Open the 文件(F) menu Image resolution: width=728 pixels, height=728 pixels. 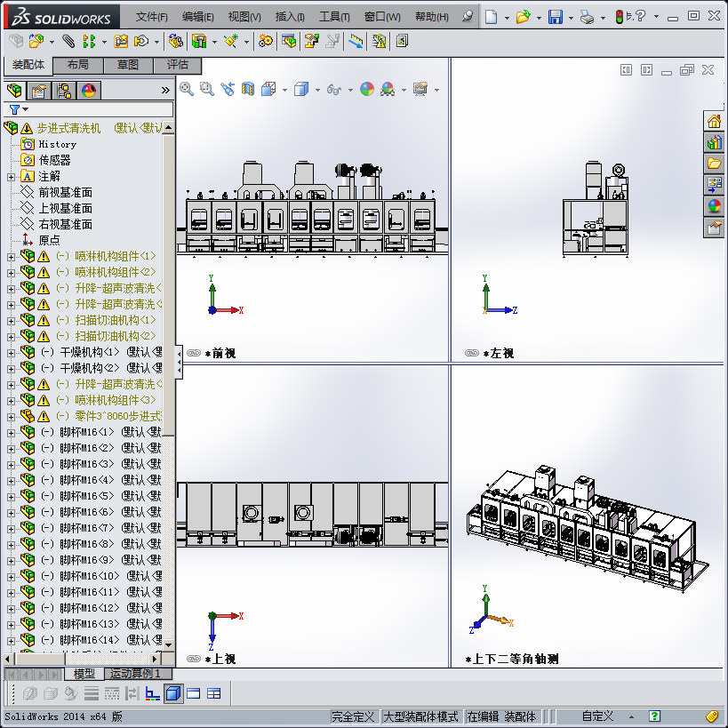coord(152,17)
